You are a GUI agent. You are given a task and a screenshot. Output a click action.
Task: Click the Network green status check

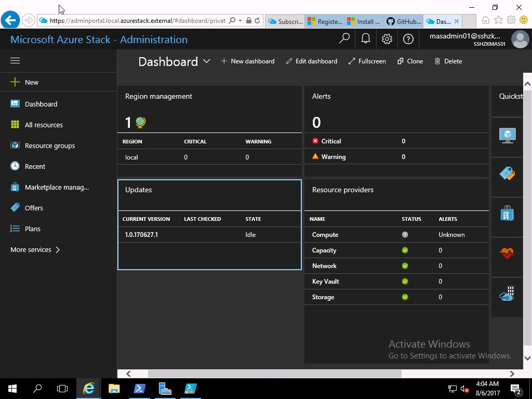(405, 265)
